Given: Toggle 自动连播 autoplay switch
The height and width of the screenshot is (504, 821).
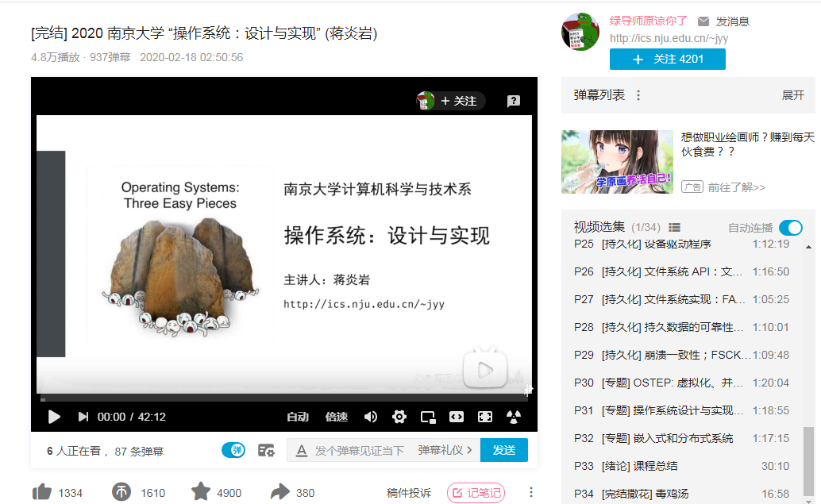Looking at the screenshot, I should click(x=790, y=227).
